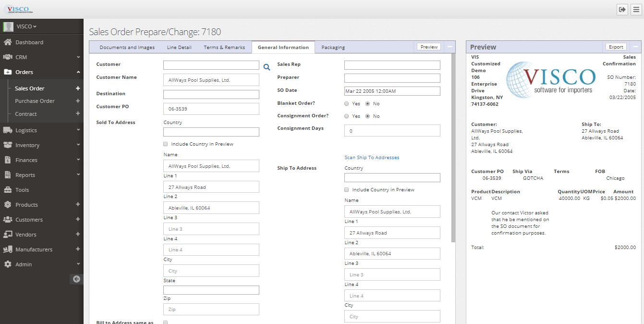Click the Tools wrench icon
Image resolution: width=644 pixels, height=324 pixels.
(x=8, y=189)
